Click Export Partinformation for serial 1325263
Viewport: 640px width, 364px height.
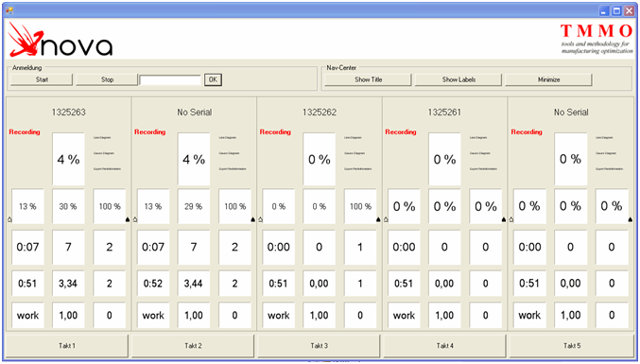click(x=107, y=168)
